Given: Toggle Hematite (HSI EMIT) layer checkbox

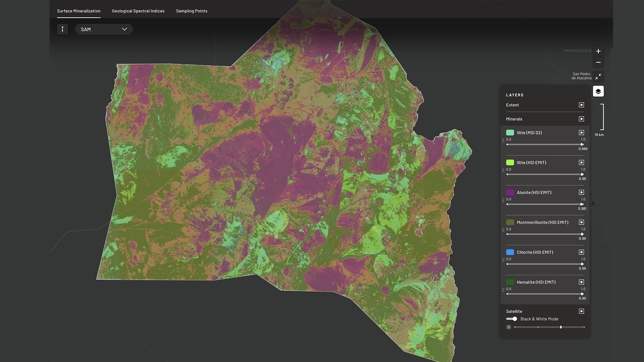Looking at the screenshot, I should point(581,282).
